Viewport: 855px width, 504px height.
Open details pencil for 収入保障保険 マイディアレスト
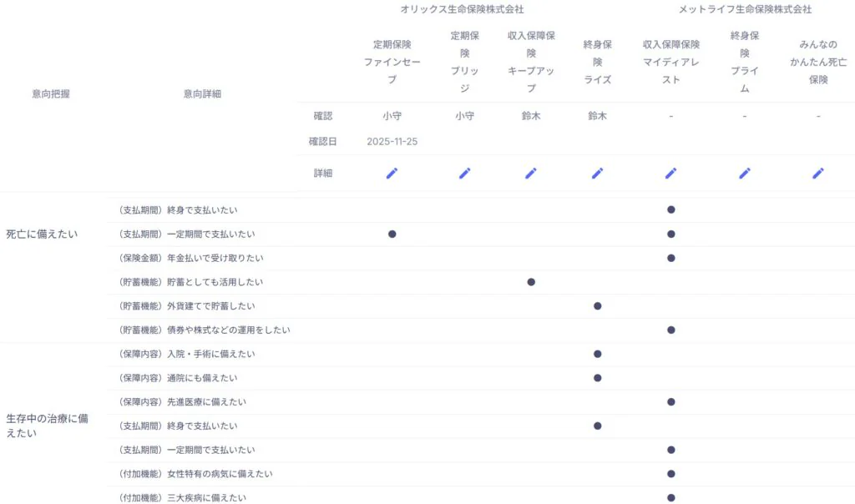670,174
